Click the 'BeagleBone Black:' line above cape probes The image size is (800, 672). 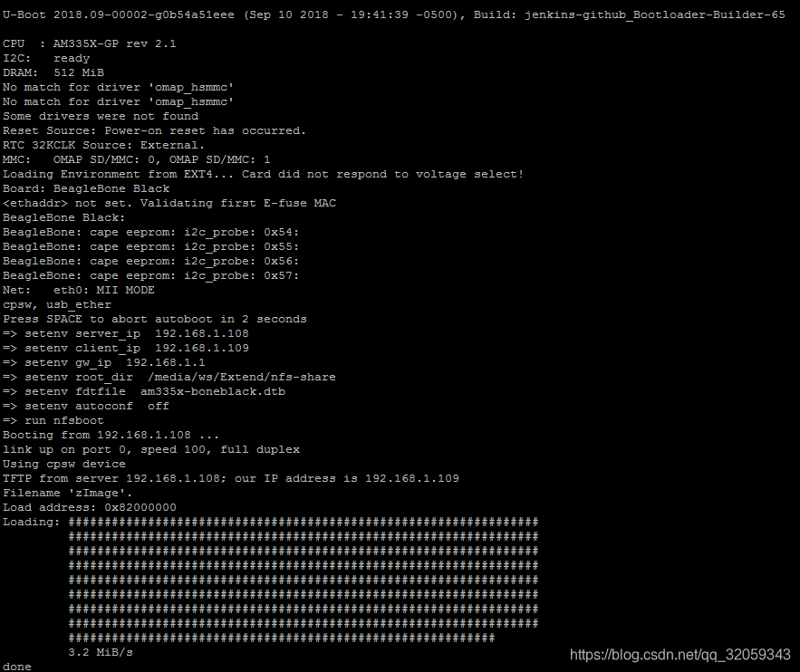click(63, 217)
